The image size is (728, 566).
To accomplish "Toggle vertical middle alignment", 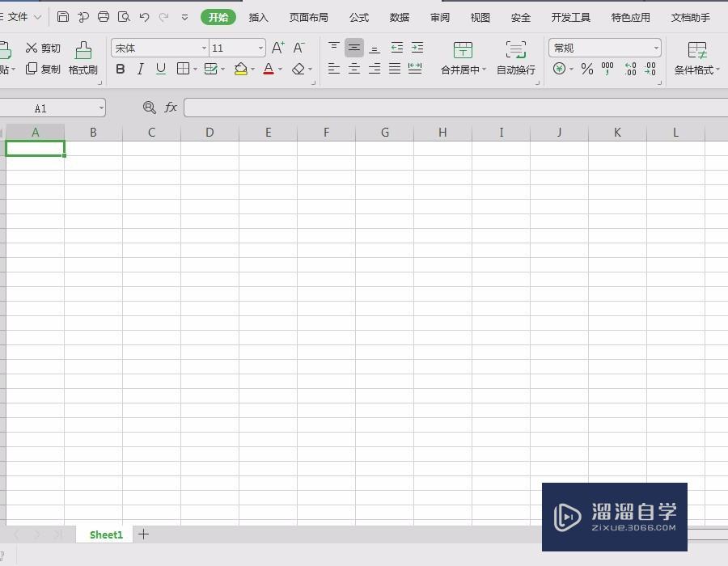I will point(354,48).
